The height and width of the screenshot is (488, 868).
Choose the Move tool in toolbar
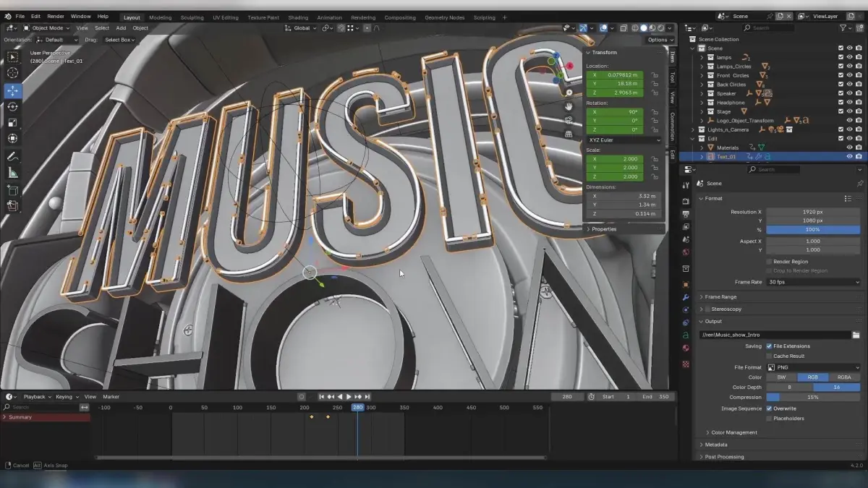[13, 91]
